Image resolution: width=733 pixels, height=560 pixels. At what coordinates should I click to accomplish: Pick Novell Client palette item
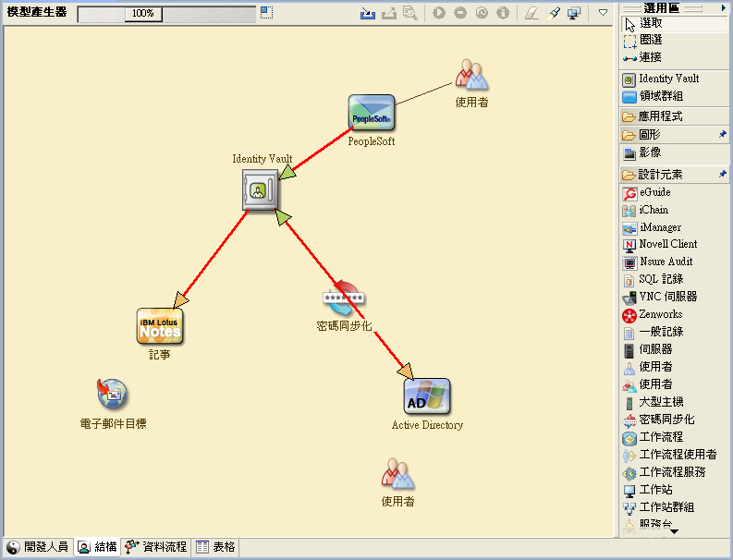click(x=676, y=245)
